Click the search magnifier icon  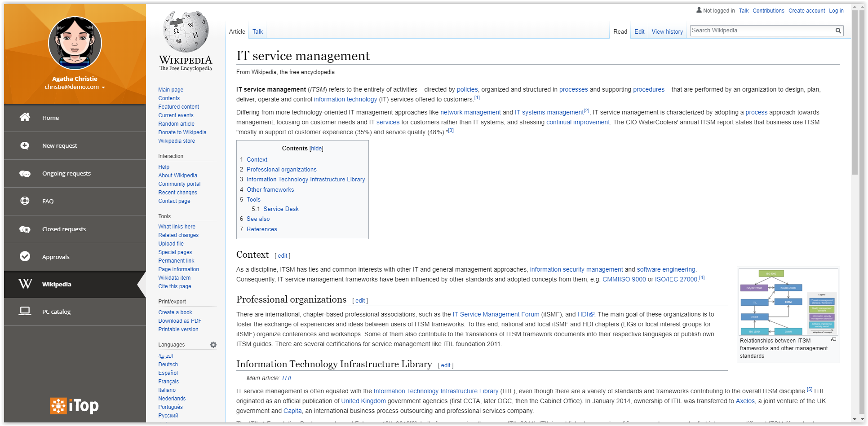tap(838, 31)
